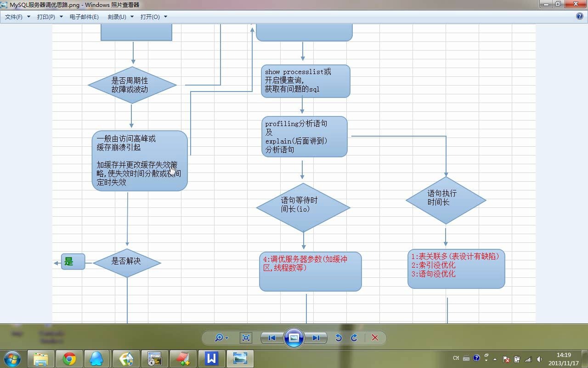Image resolution: width=588 pixels, height=368 pixels.
Task: Delete the current picture
Action: pyautogui.click(x=375, y=338)
